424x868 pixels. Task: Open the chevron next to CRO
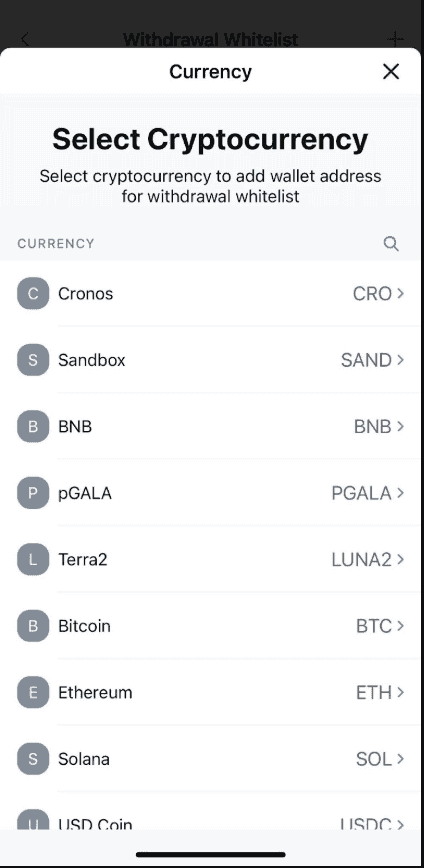[x=400, y=293]
